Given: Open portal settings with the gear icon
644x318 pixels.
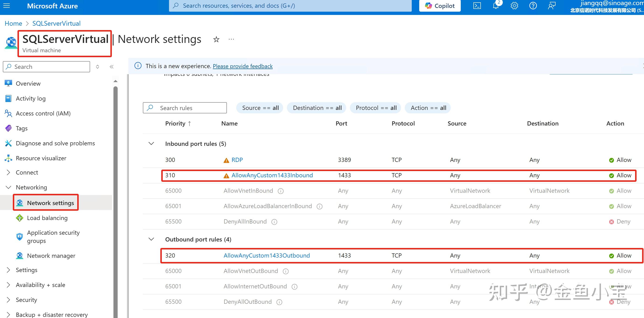Looking at the screenshot, I should [x=514, y=6].
